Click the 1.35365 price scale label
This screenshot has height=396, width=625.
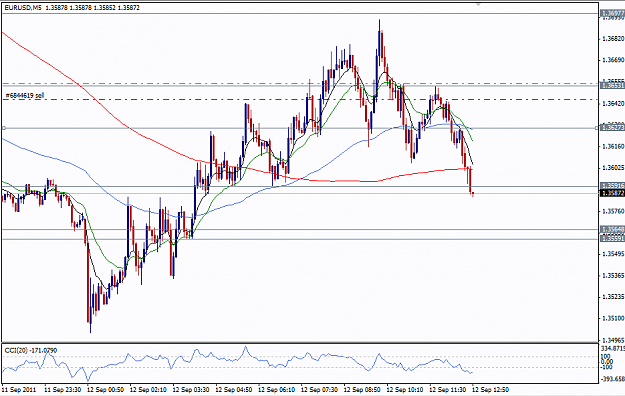[613, 276]
